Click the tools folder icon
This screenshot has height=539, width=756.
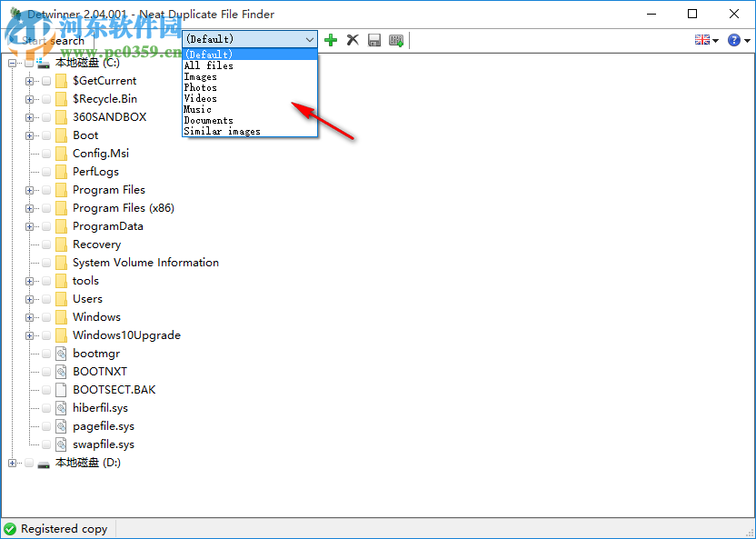pos(61,281)
